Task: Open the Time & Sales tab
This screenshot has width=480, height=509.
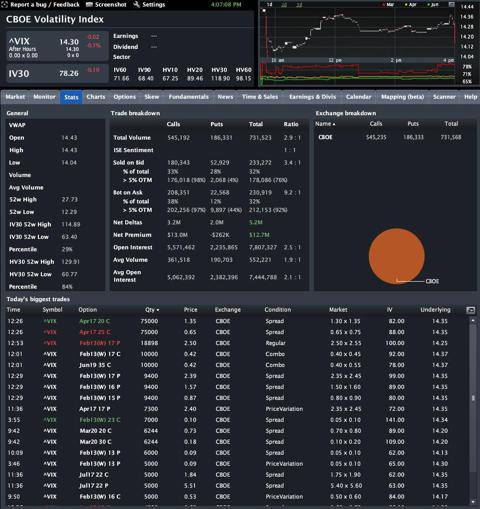Action: coord(260,97)
